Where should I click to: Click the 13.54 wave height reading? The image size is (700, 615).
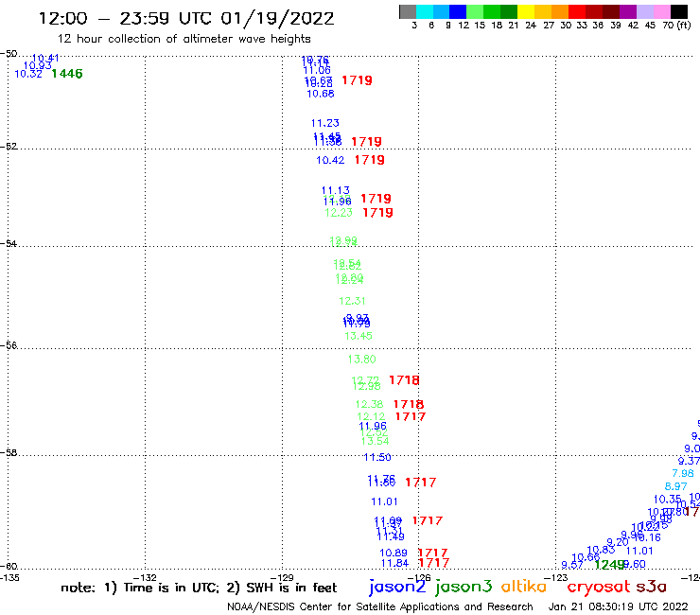coord(375,442)
